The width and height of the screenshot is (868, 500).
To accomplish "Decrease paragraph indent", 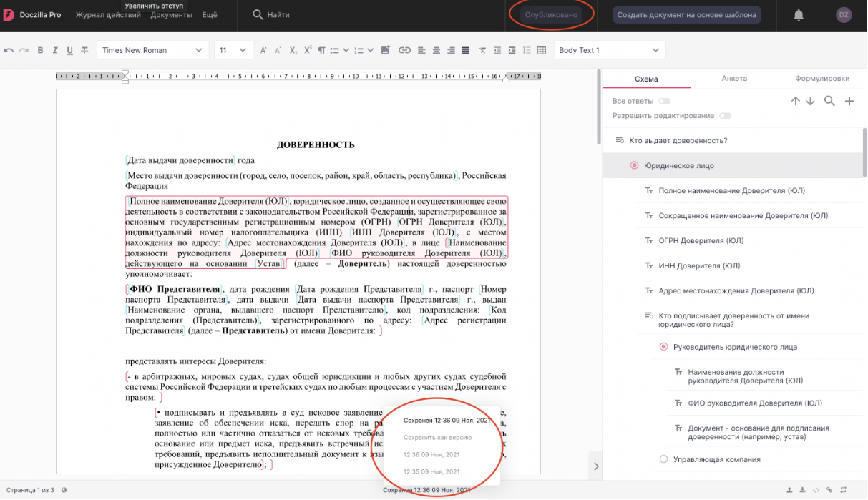I will [x=497, y=50].
